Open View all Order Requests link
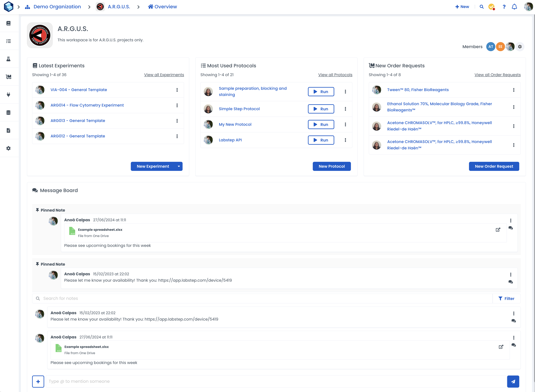This screenshot has width=535, height=392. (x=497, y=75)
